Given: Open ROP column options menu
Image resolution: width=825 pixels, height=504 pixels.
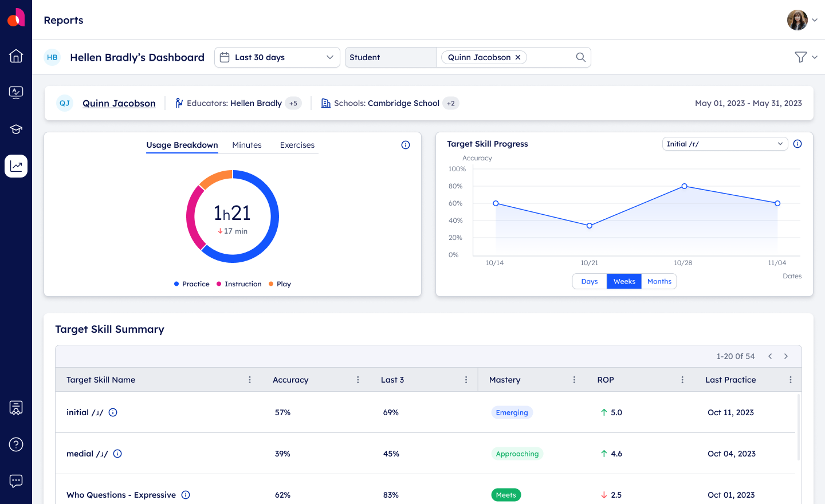Looking at the screenshot, I should tap(682, 380).
